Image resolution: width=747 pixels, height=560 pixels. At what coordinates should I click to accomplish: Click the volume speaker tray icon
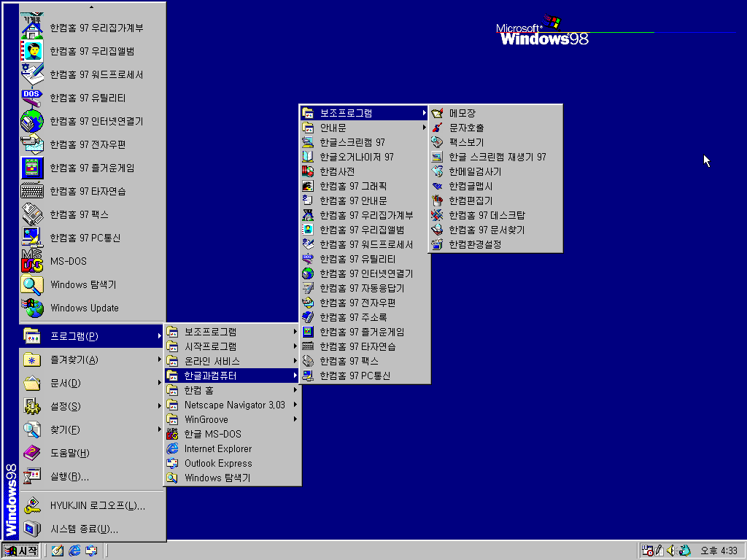pyautogui.click(x=671, y=551)
